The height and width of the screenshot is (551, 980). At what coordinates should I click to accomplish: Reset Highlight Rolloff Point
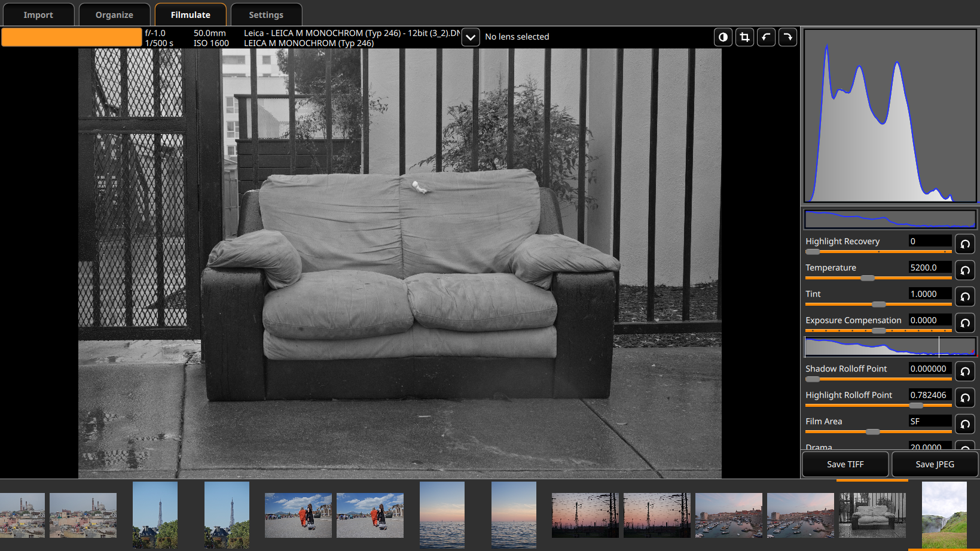(x=964, y=398)
